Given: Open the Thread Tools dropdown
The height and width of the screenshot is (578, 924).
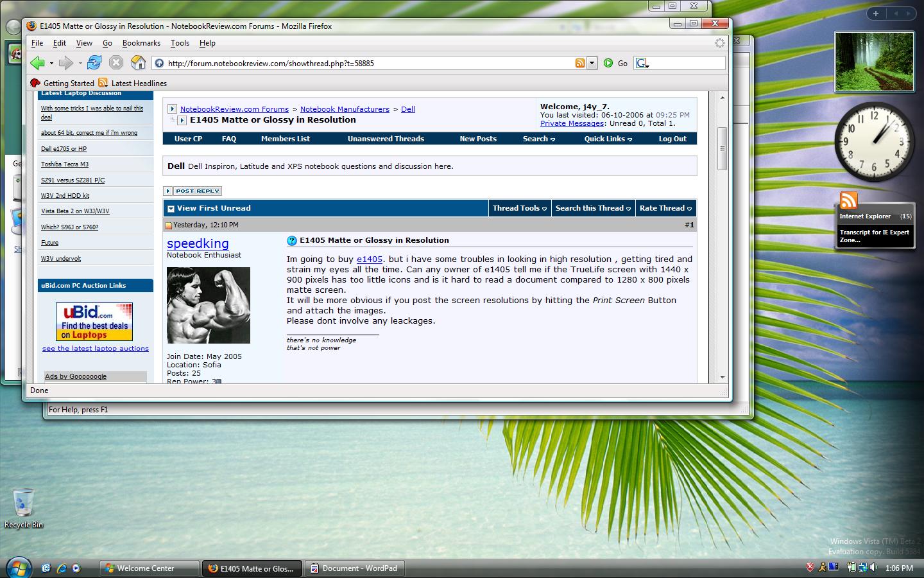Looking at the screenshot, I should 520,208.
